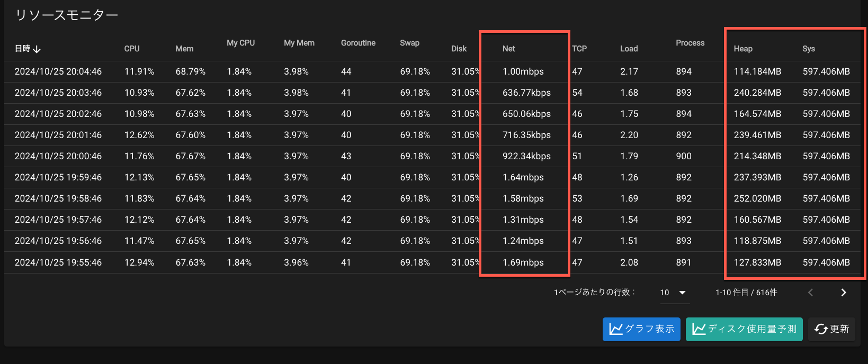Screen dimensions: 868x364
Task: Click the Heap value 252.020MB
Action: tap(757, 198)
